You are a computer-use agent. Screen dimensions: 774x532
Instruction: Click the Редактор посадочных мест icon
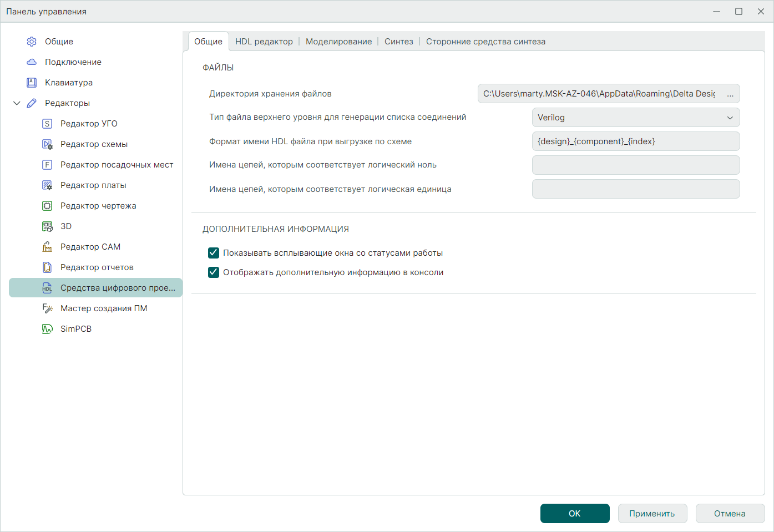pos(47,165)
